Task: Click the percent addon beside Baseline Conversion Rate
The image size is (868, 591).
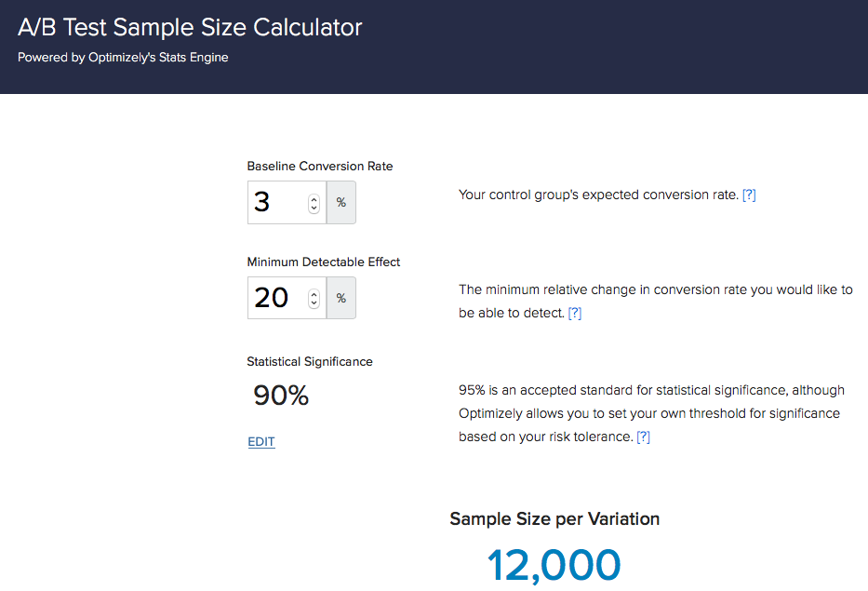Action: pos(341,202)
